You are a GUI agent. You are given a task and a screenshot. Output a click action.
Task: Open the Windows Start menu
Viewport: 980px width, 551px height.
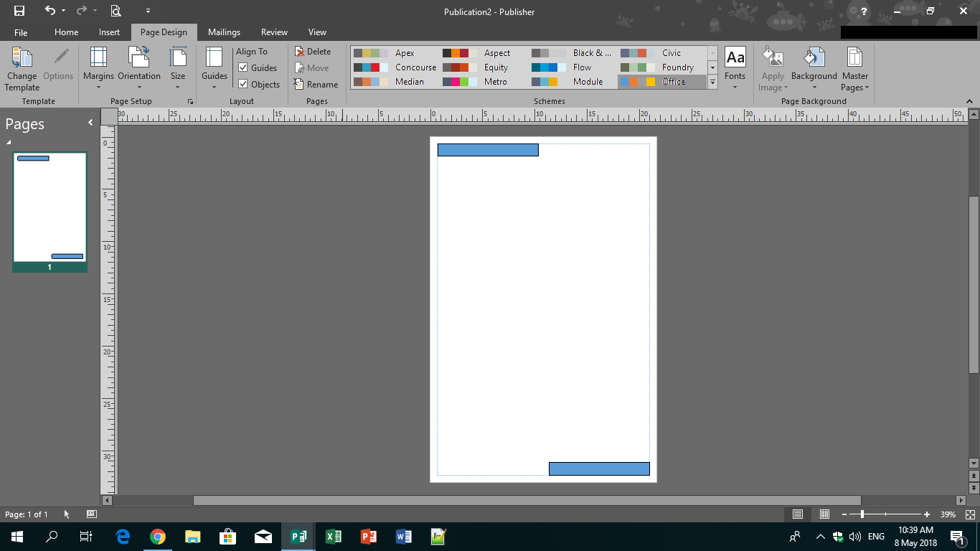[17, 537]
